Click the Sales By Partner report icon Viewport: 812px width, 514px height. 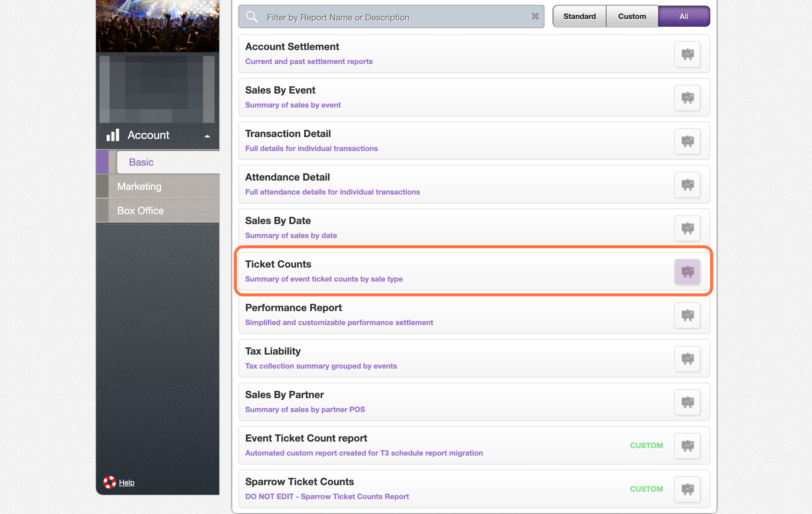pos(687,402)
